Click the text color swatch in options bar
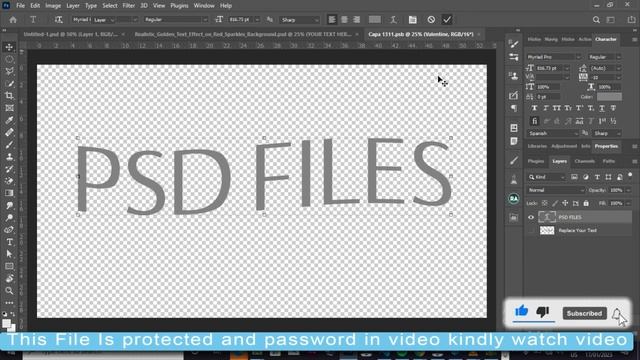The image size is (640, 360). pos(374,20)
